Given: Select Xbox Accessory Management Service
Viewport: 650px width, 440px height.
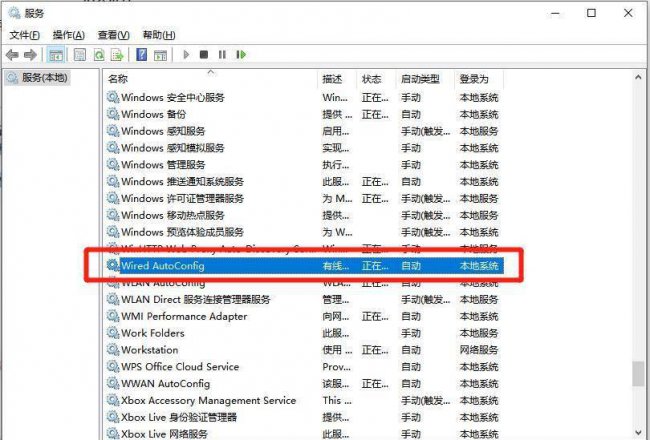Looking at the screenshot, I should pos(209,400).
